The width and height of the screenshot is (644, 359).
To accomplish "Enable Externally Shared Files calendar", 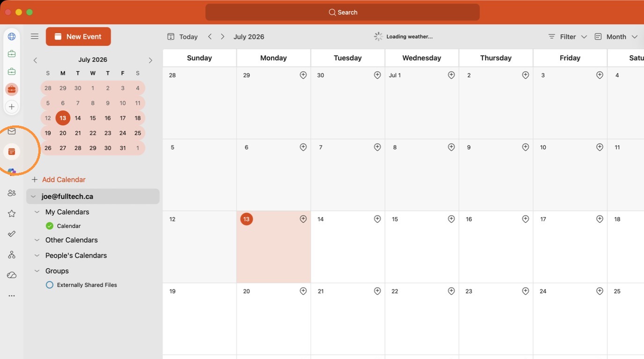I will click(50, 285).
